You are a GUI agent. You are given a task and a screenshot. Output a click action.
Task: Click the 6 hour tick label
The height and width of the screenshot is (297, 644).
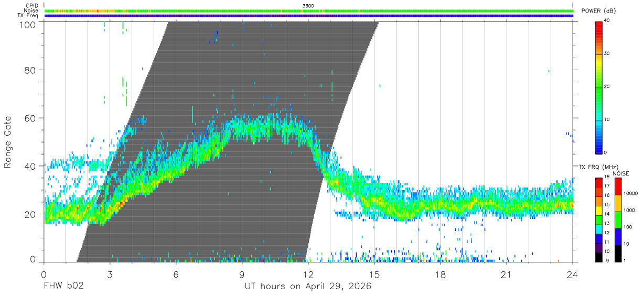(x=176, y=274)
